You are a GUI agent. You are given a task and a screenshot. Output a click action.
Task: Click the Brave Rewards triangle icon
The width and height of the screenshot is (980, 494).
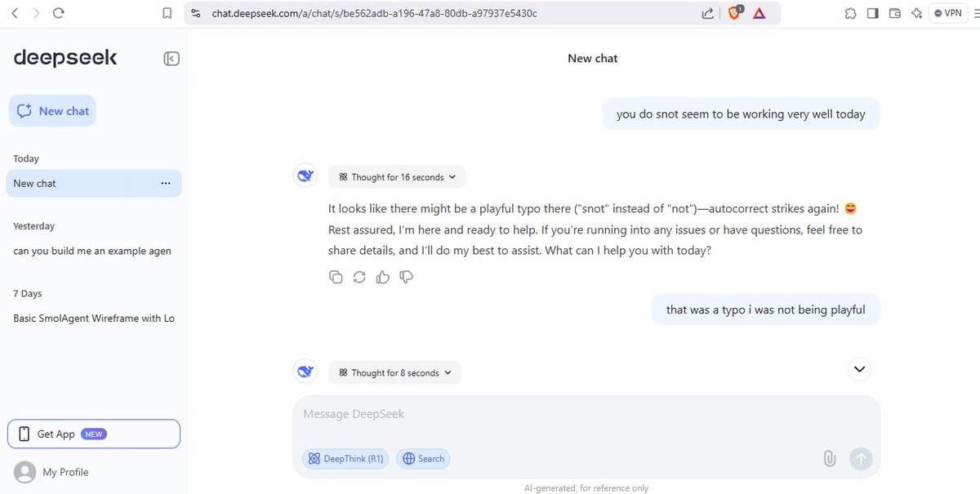(759, 13)
